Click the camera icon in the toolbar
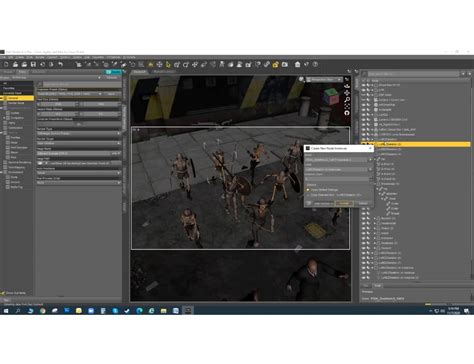The width and height of the screenshot is (474, 364). coord(285,64)
